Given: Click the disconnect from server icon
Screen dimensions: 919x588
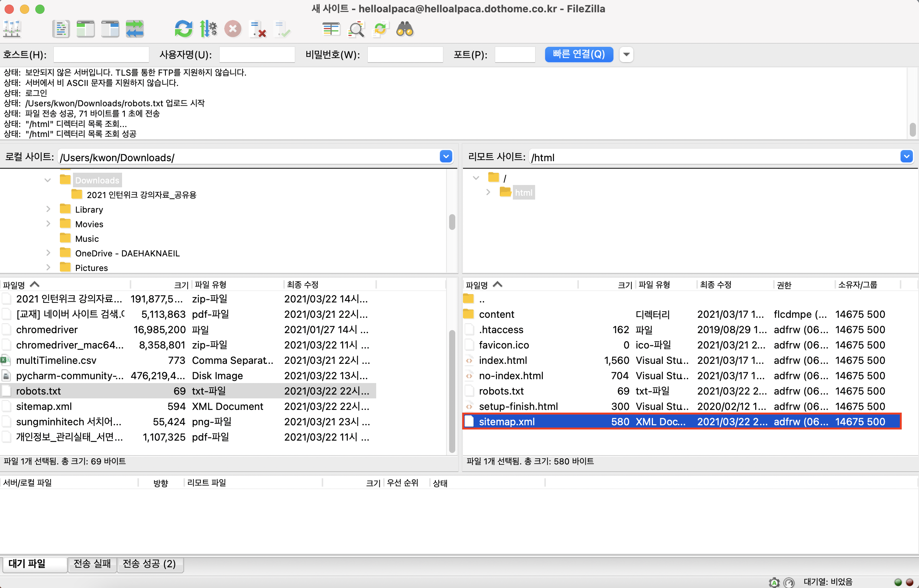Looking at the screenshot, I should point(258,29).
